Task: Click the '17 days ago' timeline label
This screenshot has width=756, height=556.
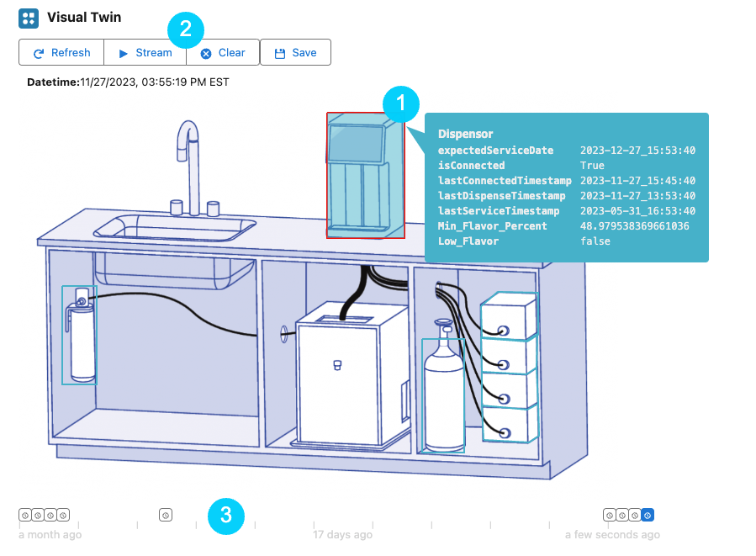Action: pyautogui.click(x=343, y=535)
